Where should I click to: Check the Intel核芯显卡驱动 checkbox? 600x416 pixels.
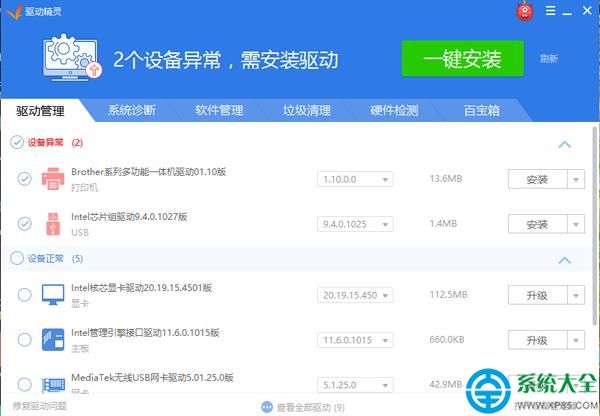24,295
